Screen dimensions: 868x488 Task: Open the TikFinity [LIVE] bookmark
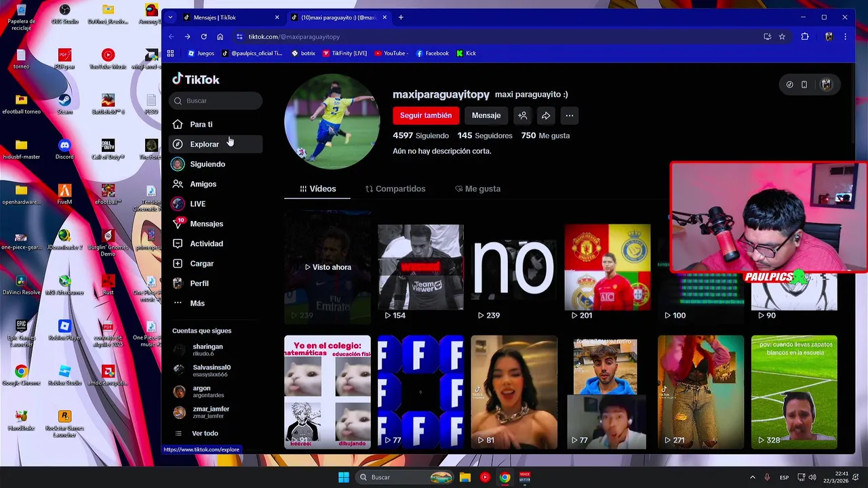point(344,53)
